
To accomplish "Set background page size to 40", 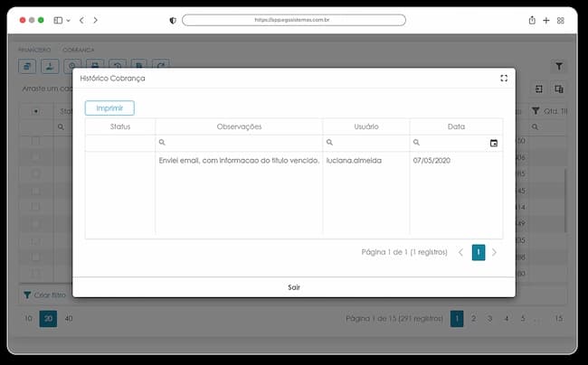I will pos(69,319).
